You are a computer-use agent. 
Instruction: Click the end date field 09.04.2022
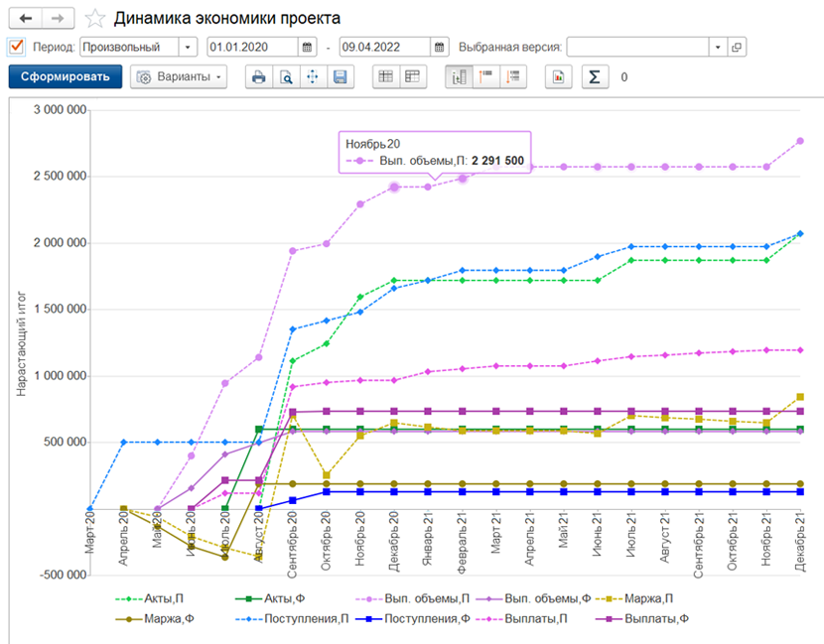click(385, 47)
